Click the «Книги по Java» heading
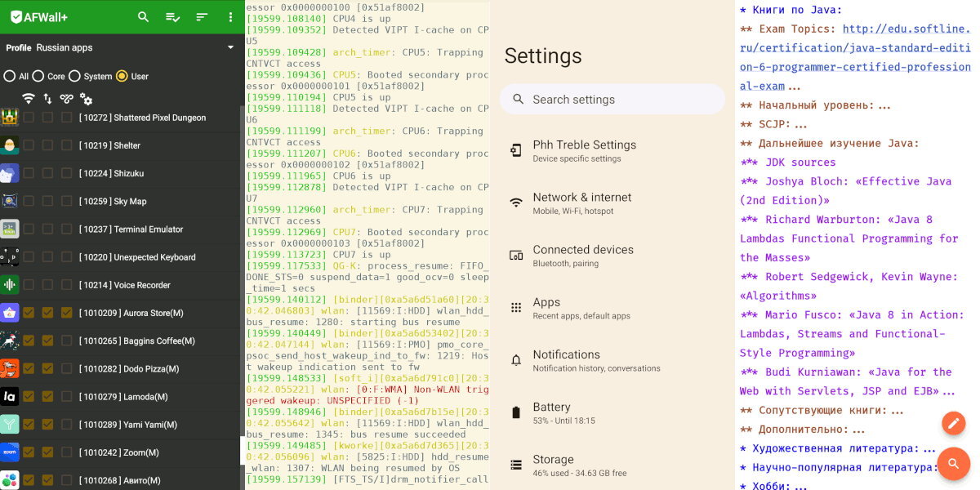 tap(791, 10)
